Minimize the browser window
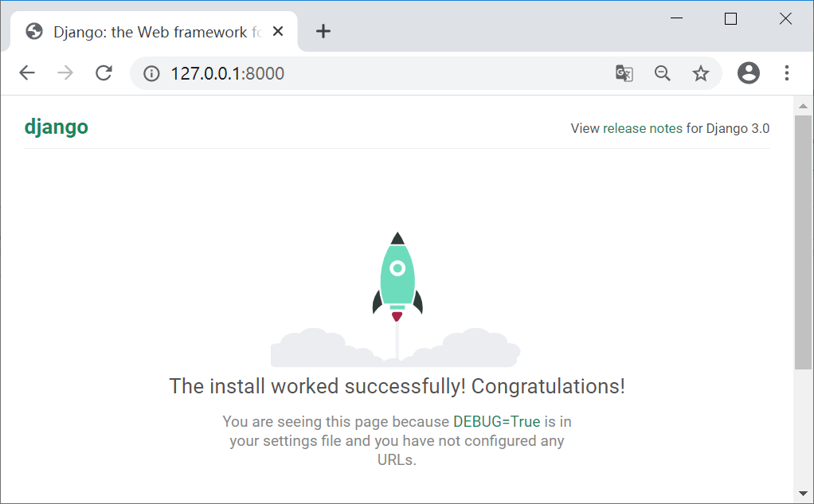814x504 pixels. pos(676,18)
